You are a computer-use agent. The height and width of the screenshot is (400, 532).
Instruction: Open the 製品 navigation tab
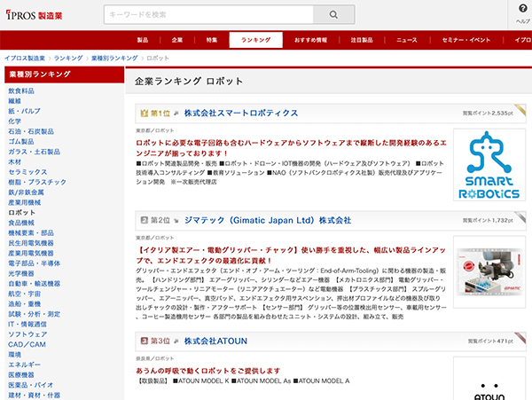pyautogui.click(x=143, y=40)
